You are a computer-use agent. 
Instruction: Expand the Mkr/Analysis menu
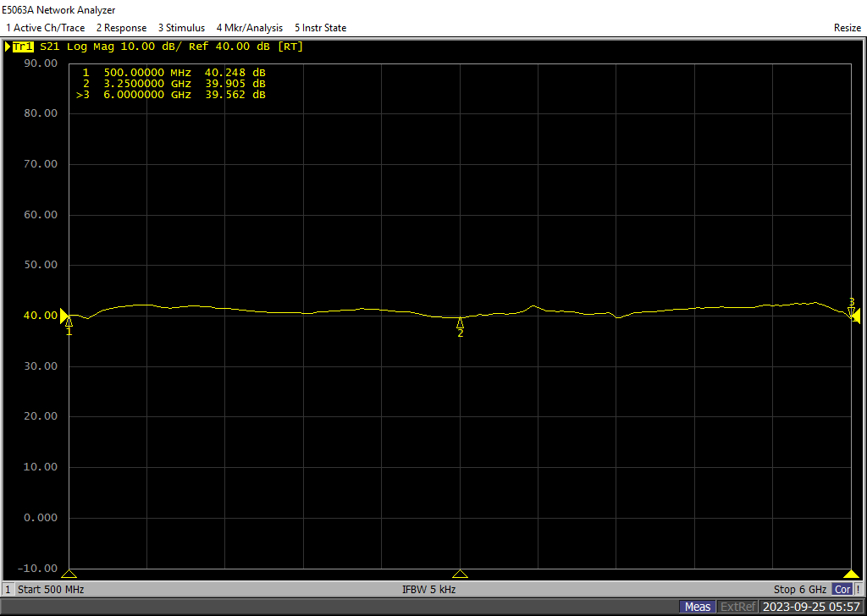250,28
